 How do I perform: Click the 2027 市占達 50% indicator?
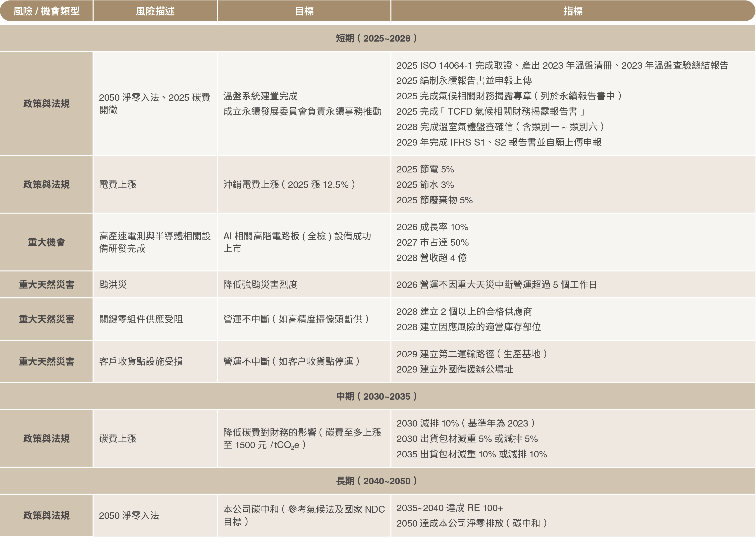[x=432, y=242]
